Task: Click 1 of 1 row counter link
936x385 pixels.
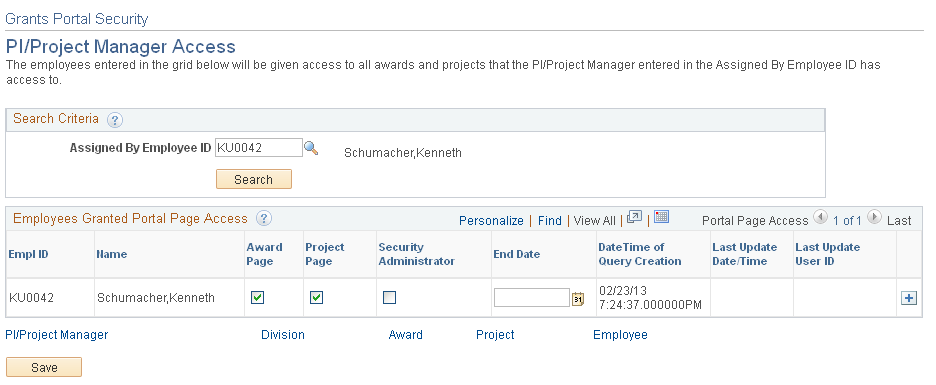Action: (848, 221)
